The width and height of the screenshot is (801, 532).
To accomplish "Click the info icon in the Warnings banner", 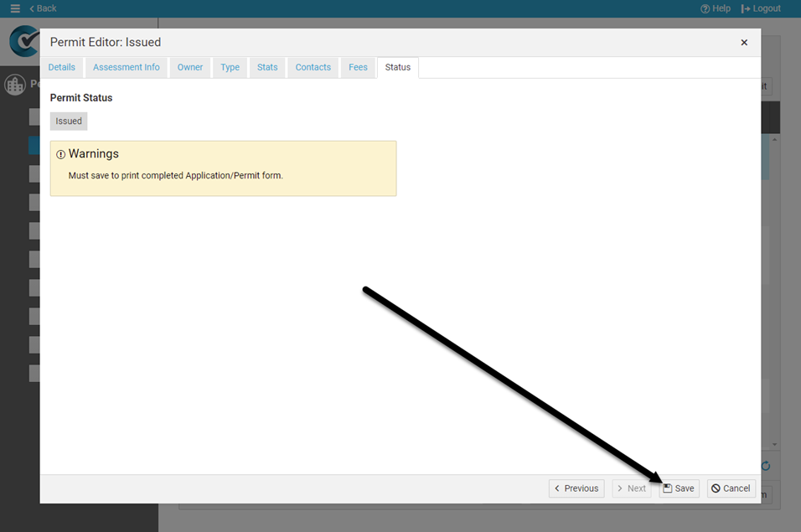I will pos(59,154).
